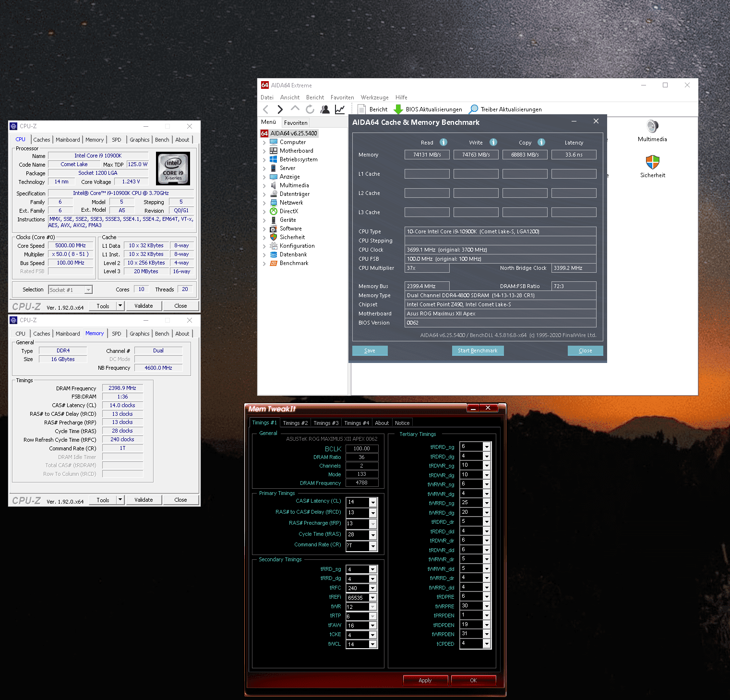Click Close button in benchmark window
730x700 pixels.
[585, 350]
